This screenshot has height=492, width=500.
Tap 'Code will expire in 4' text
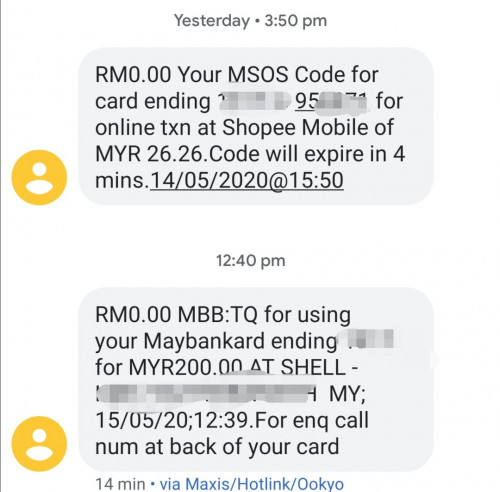[308, 154]
